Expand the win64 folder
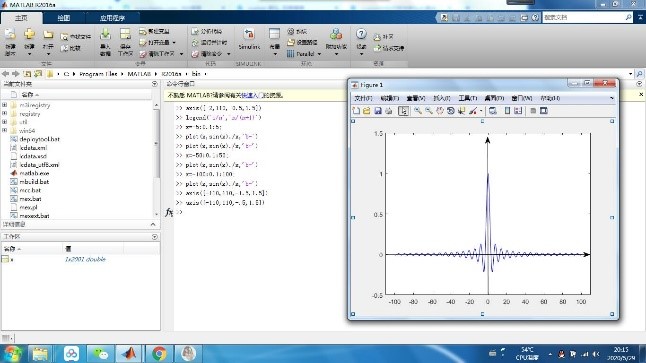The image size is (646, 363). coord(5,131)
